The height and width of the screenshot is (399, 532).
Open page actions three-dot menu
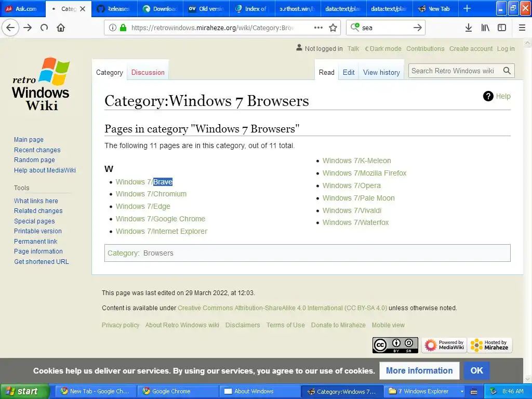[318, 28]
